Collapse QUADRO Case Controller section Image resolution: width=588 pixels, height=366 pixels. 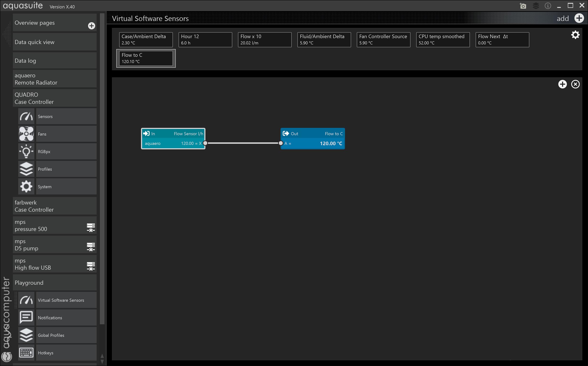click(55, 98)
